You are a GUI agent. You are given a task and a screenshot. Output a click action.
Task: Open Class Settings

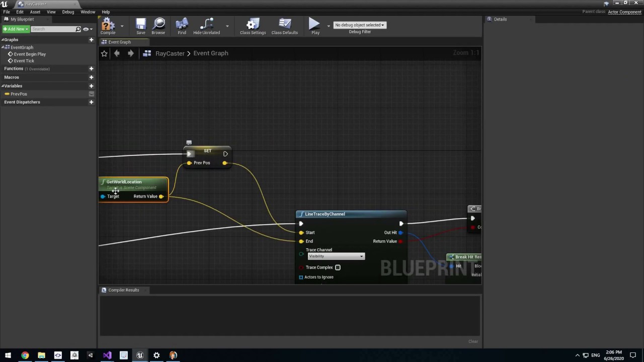(x=253, y=27)
